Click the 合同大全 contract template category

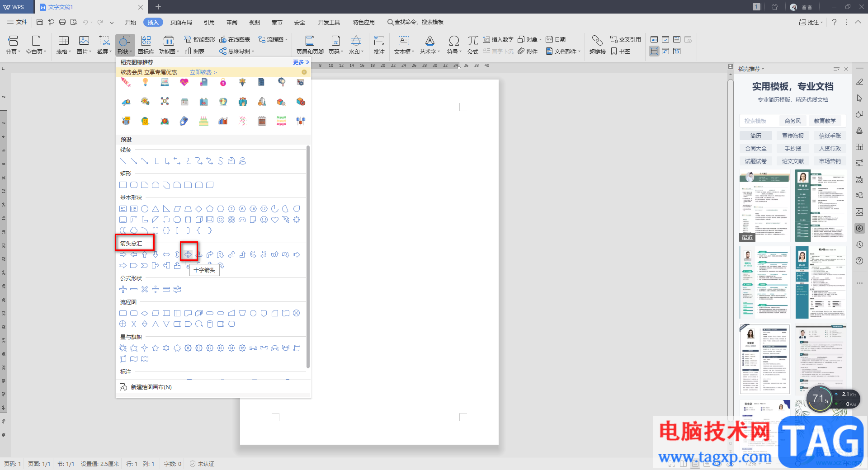756,148
